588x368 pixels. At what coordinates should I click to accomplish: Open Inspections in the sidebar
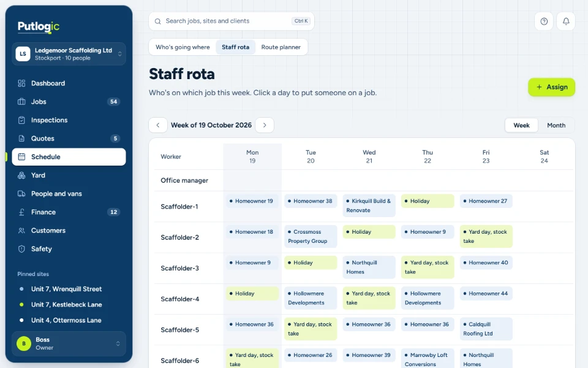69,120
